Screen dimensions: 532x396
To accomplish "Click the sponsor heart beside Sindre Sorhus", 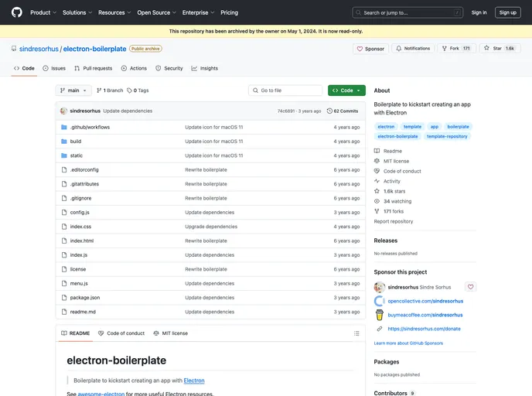I will (x=470, y=287).
